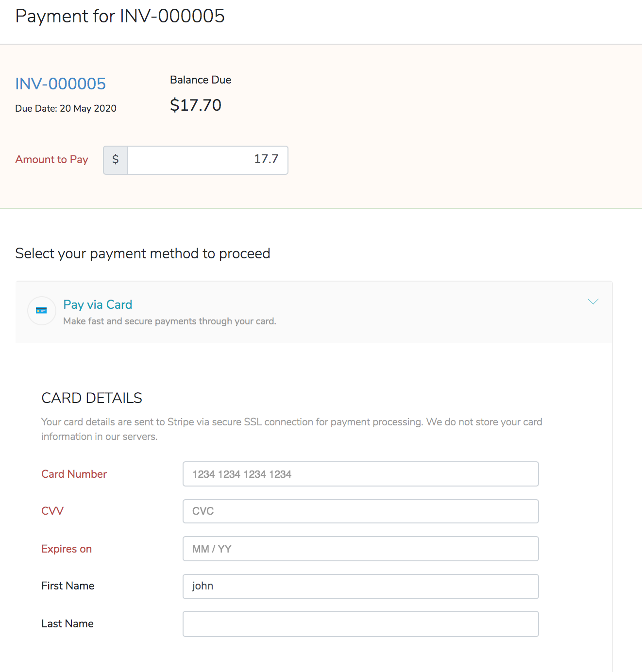Open the INV-000005 invoice link
The image size is (642, 672).
pyautogui.click(x=60, y=84)
